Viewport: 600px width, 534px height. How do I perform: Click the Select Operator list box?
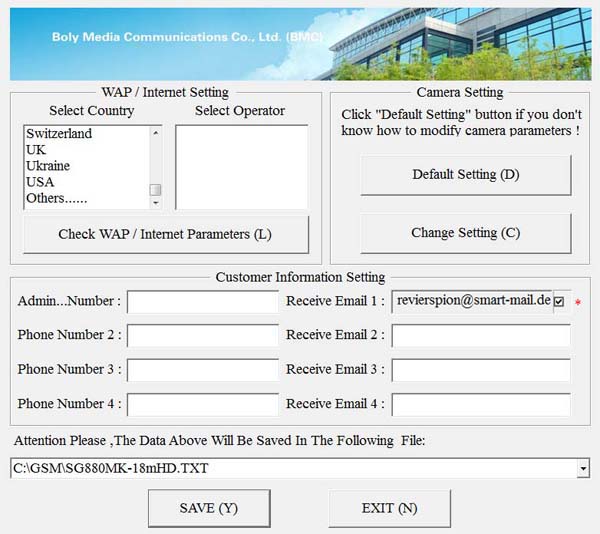point(241,166)
